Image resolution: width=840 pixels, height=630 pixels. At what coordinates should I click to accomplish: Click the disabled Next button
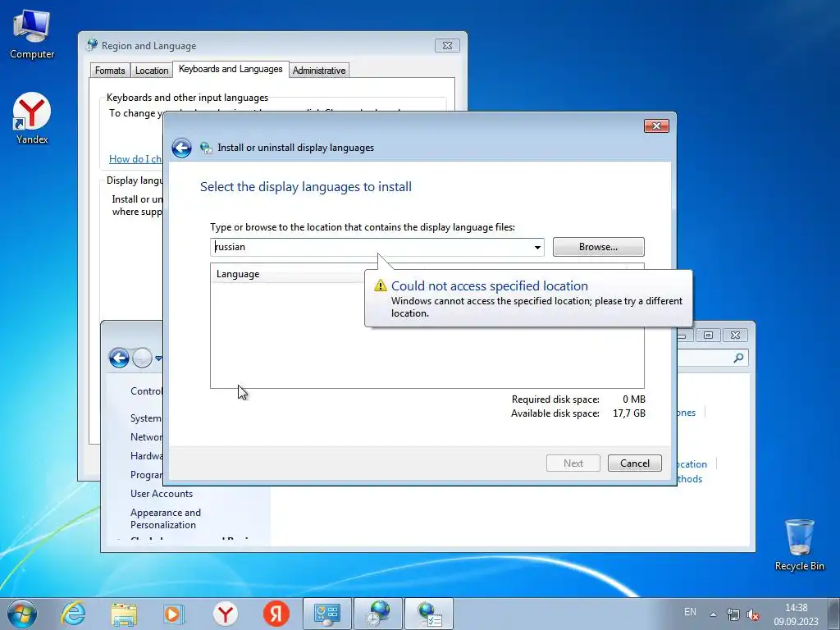click(x=573, y=463)
